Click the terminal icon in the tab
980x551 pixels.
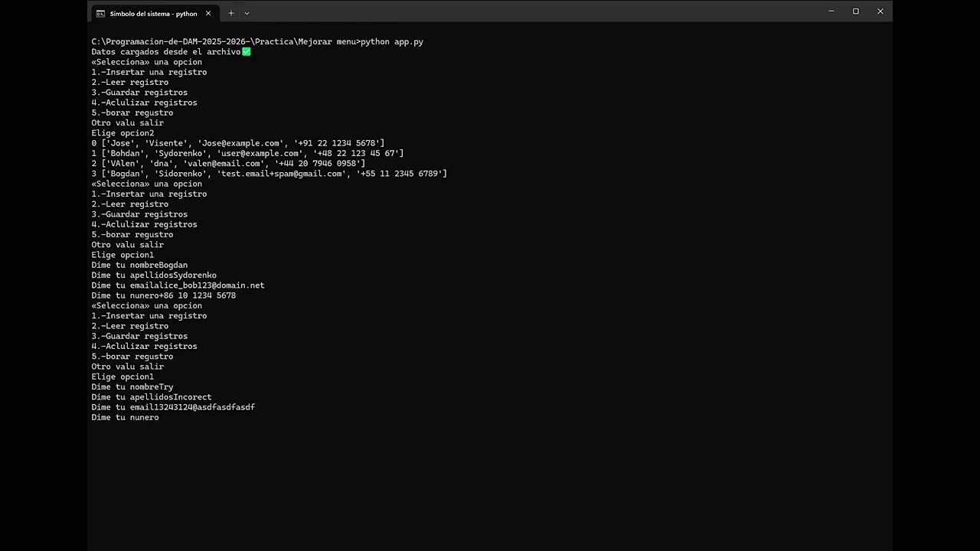tap(100, 13)
